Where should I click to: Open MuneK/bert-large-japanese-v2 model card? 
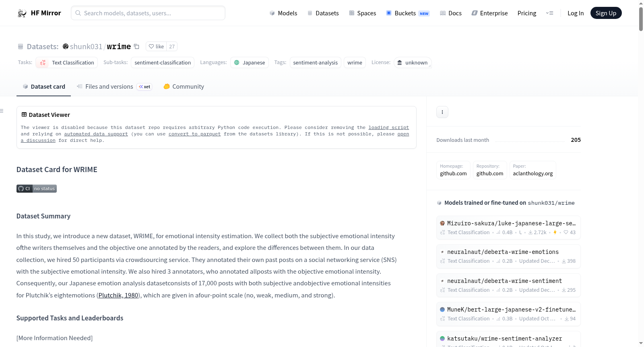pos(508,314)
